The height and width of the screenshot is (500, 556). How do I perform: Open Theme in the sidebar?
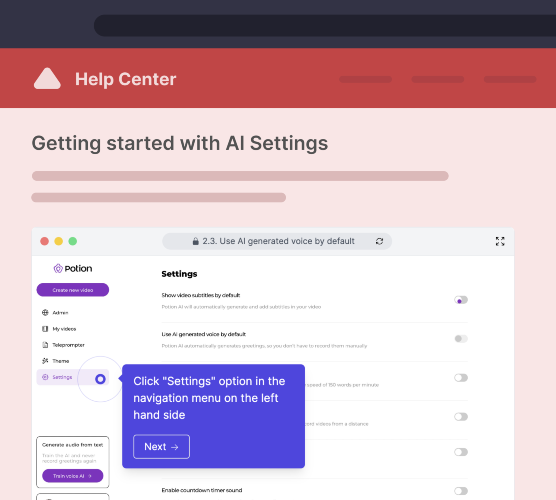click(55, 361)
